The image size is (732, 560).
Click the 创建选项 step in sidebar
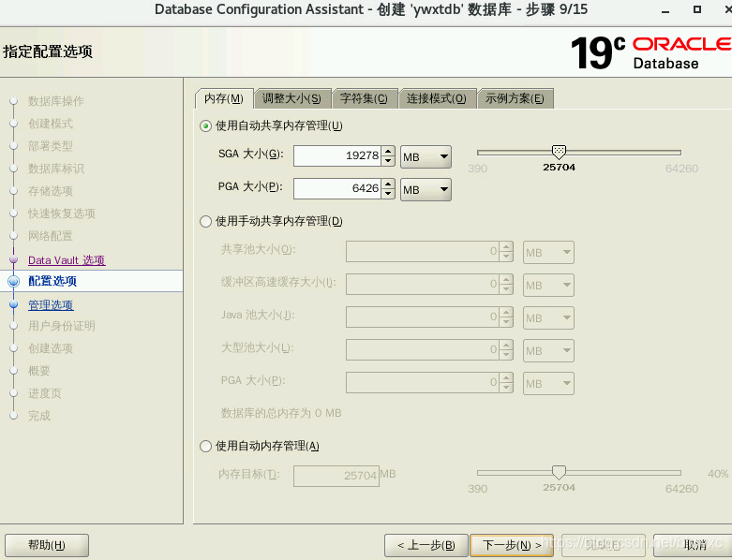point(51,348)
